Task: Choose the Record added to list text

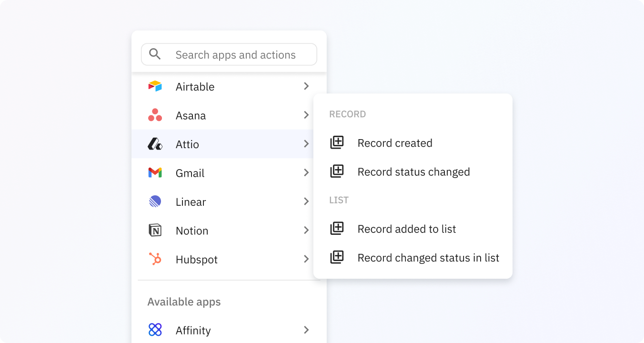Action: point(407,229)
